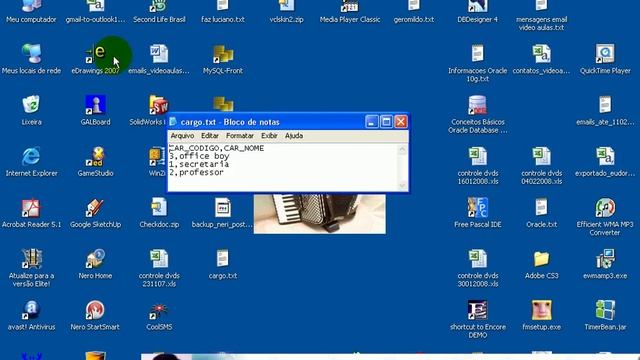Click the Notepad scrollbar down arrow
This screenshot has height=360, width=640.
pos(402,186)
